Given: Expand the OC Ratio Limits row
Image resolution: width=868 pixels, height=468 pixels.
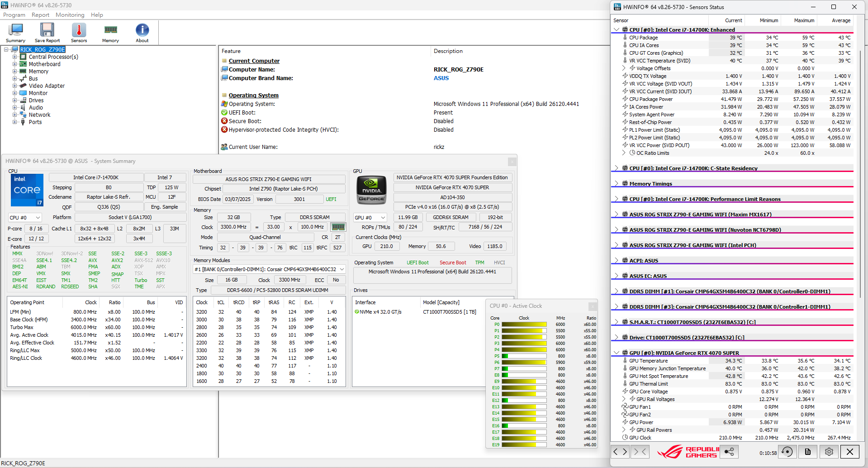Looking at the screenshot, I should 624,153.
